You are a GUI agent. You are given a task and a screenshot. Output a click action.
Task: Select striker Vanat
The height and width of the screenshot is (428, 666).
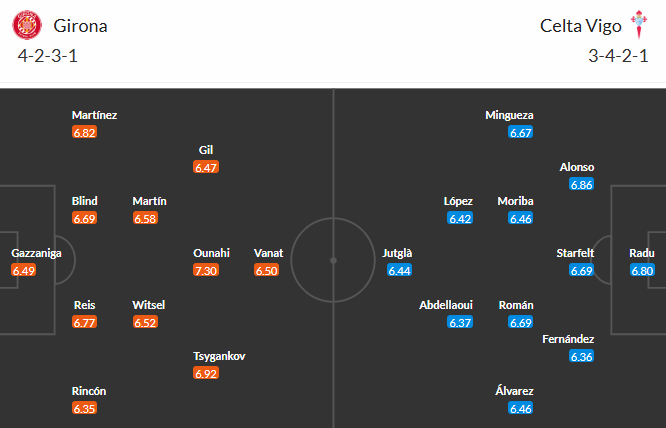click(268, 253)
